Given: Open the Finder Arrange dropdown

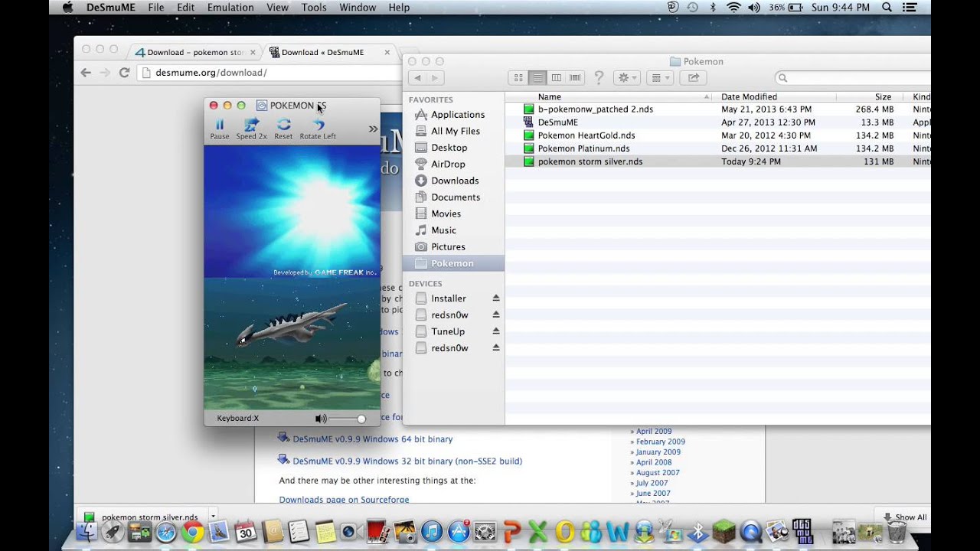Looking at the screenshot, I should pos(659,77).
